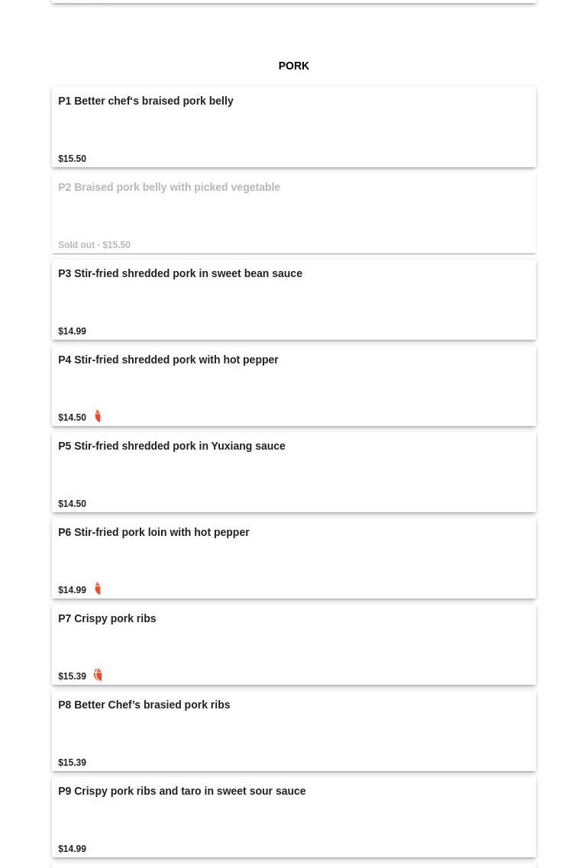Click the $15.50 price on P1
588x868 pixels.
[x=72, y=159]
